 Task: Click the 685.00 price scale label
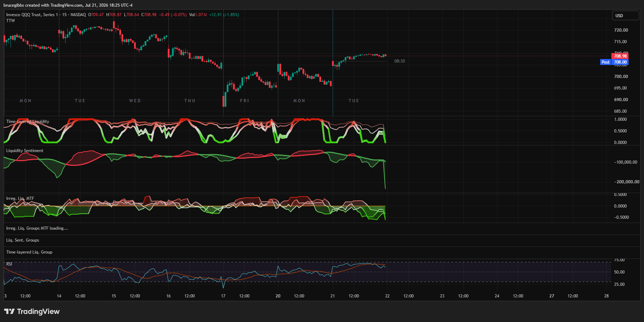(620, 111)
